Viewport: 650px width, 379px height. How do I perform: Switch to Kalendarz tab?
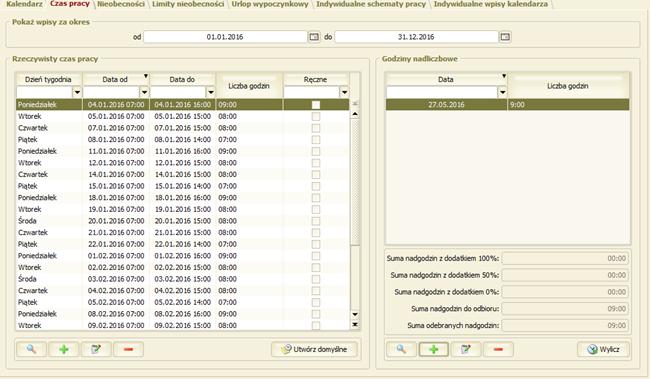click(x=24, y=4)
